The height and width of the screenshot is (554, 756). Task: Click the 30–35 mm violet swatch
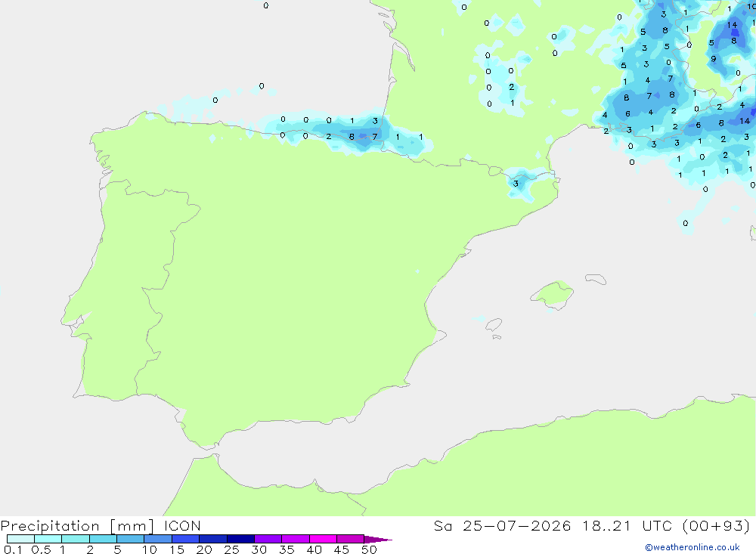[268, 539]
